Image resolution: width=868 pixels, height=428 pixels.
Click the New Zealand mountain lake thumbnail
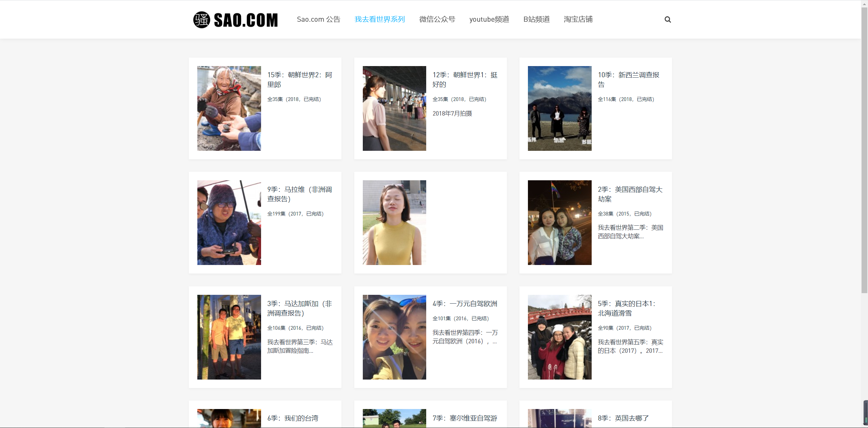coord(559,108)
